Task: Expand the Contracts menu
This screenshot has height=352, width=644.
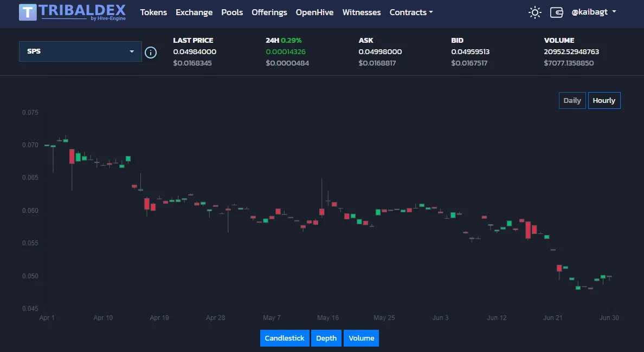Action: click(411, 12)
